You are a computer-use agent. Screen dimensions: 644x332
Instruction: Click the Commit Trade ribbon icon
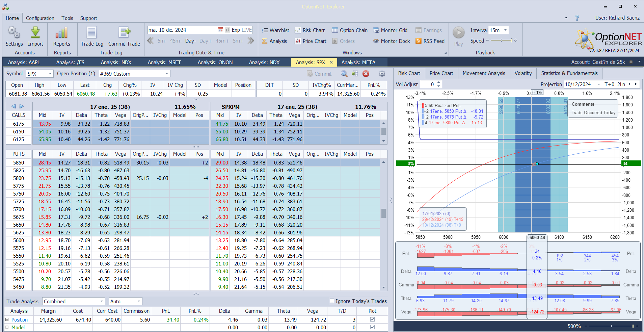124,36
